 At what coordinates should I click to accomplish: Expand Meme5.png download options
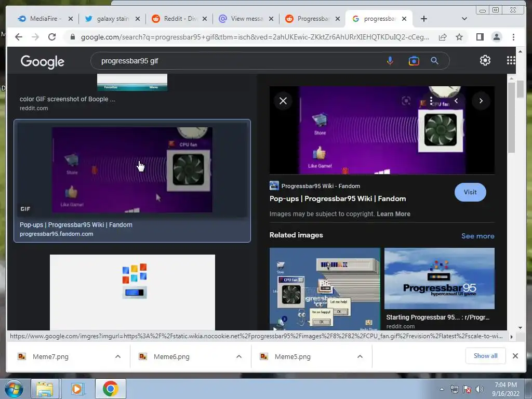[x=360, y=356]
